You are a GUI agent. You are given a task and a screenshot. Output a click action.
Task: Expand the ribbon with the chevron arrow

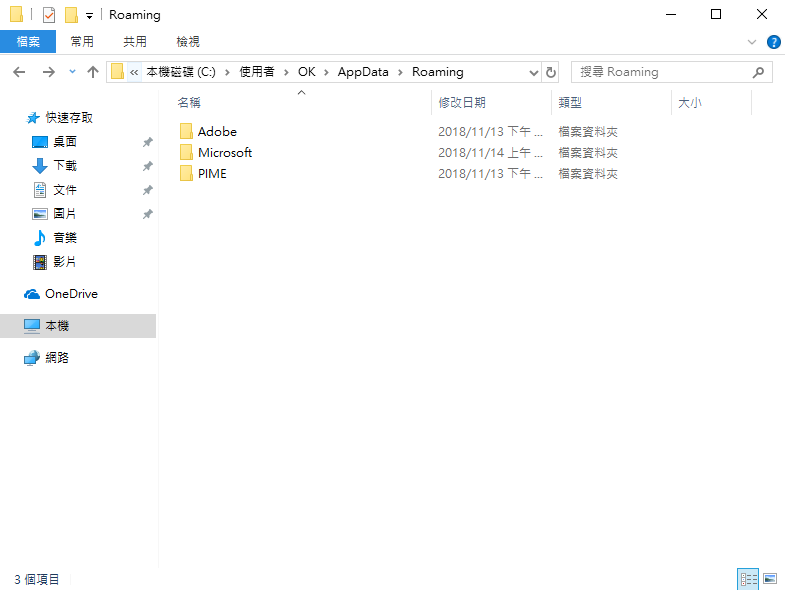[x=753, y=42]
